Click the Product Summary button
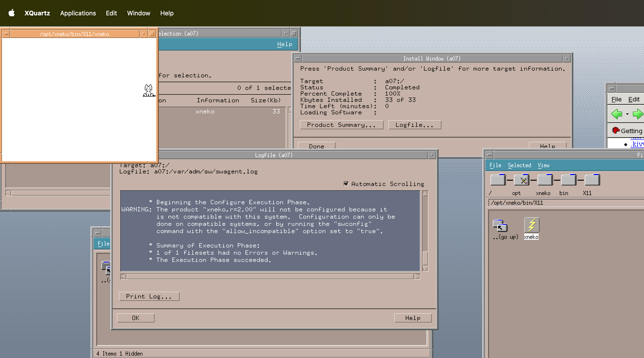Image resolution: width=644 pixels, height=358 pixels. coord(341,125)
